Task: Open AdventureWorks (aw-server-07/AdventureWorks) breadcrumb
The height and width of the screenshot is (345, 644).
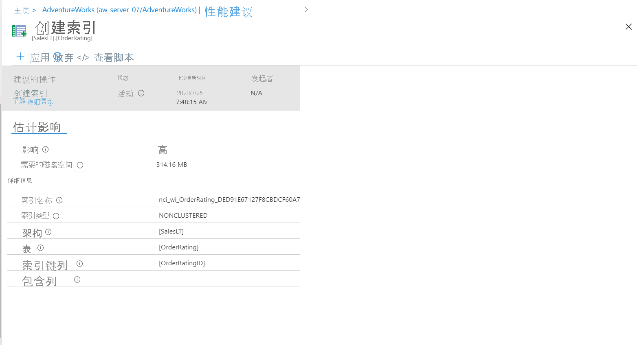Action: click(x=119, y=10)
